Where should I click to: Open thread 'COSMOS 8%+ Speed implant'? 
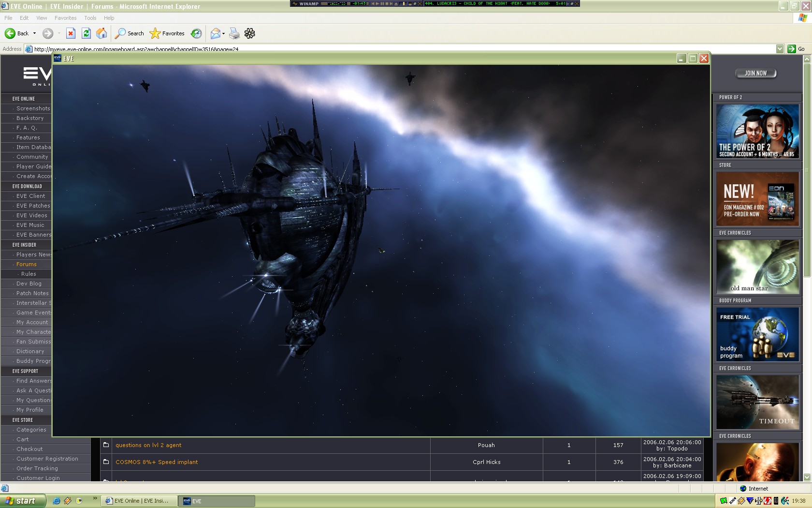(x=157, y=462)
